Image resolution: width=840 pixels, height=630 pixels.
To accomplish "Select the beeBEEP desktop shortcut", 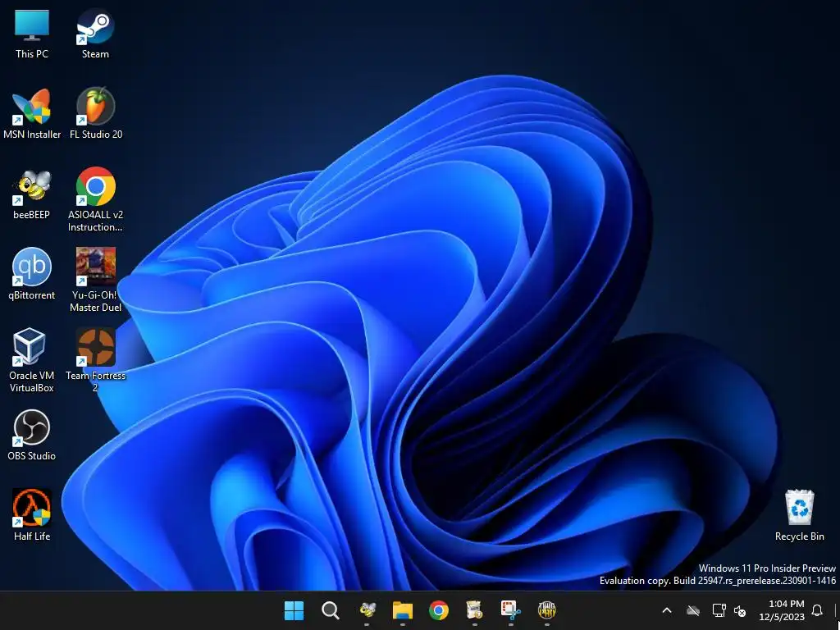I will pyautogui.click(x=32, y=195).
